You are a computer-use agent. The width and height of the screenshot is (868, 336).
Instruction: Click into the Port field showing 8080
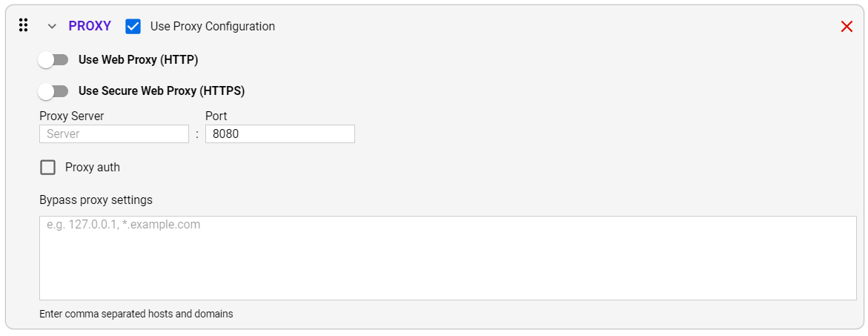[280, 134]
